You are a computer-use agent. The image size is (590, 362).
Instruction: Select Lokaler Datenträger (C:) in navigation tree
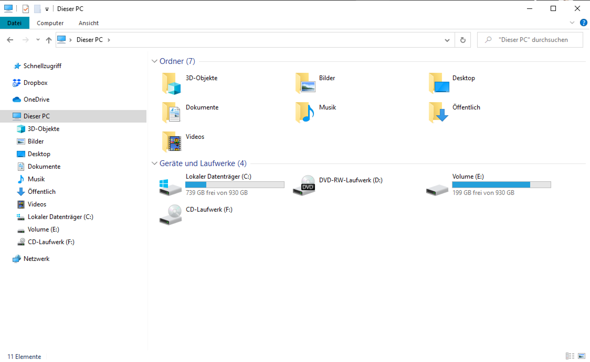pyautogui.click(x=60, y=217)
